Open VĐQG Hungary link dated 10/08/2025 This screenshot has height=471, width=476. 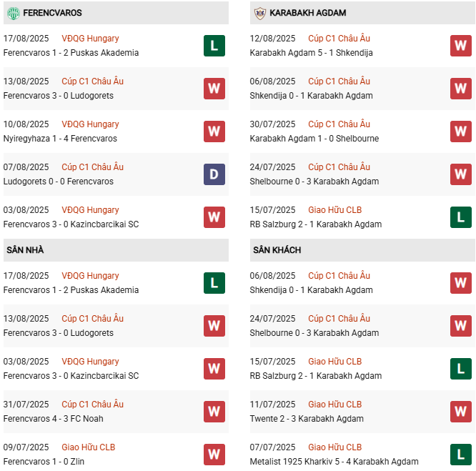coord(90,124)
